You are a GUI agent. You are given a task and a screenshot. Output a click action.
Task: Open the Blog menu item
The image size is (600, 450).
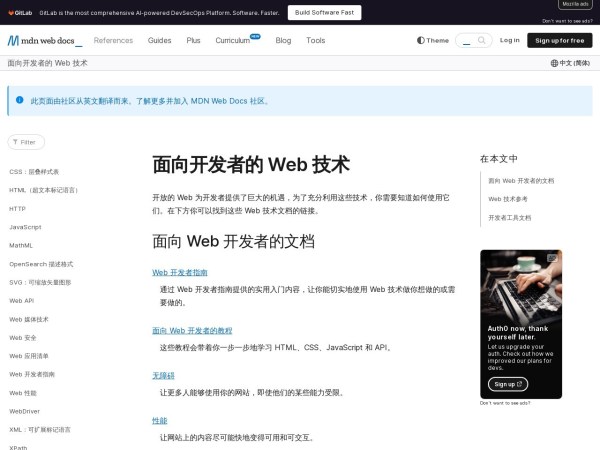[x=283, y=40]
